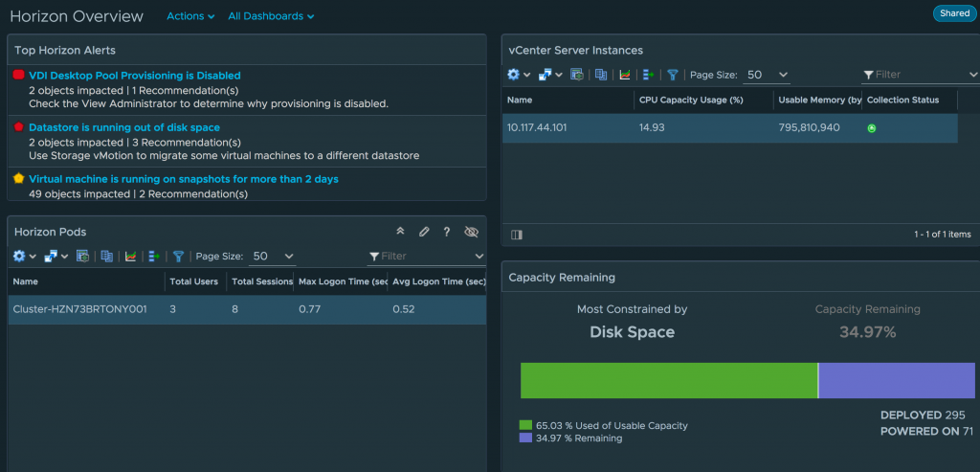The height and width of the screenshot is (472, 980).
Task: Open the Actions menu
Action: click(x=190, y=16)
